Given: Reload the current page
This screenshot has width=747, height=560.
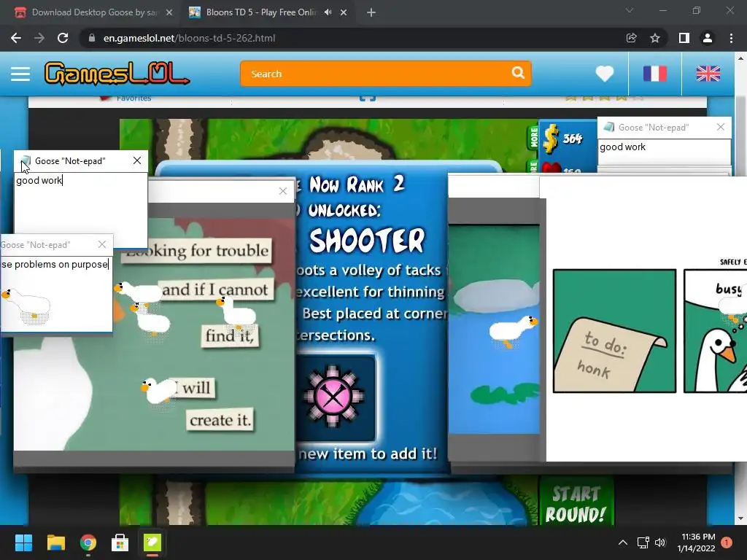Looking at the screenshot, I should (x=63, y=38).
